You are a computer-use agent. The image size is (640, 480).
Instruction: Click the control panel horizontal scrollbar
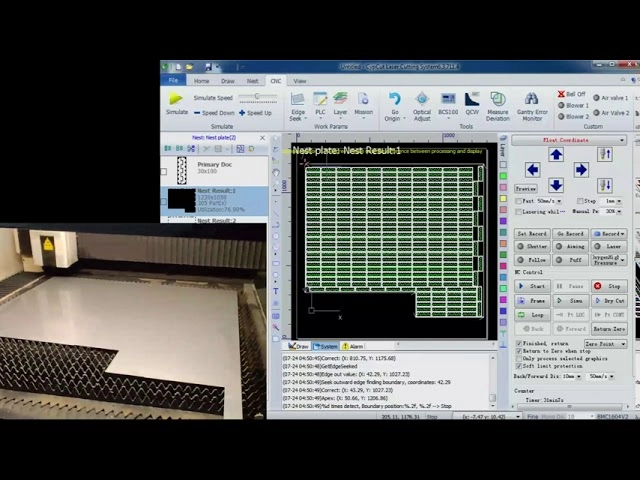pyautogui.click(x=571, y=407)
